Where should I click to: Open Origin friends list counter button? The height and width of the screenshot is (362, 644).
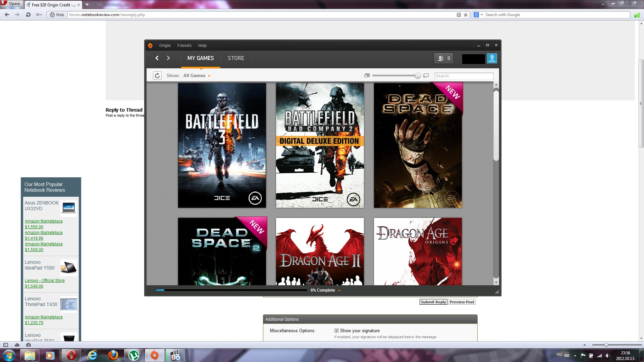[443, 58]
